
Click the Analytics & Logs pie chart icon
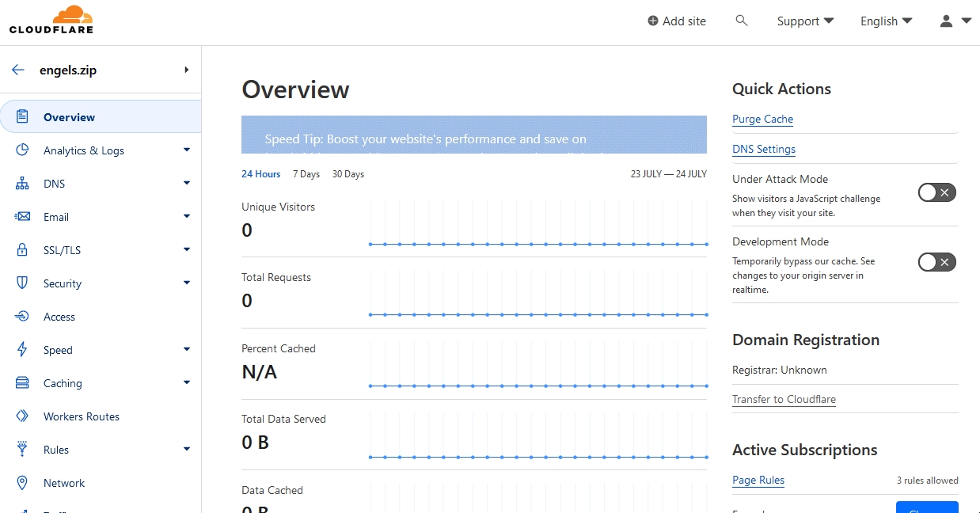click(23, 150)
